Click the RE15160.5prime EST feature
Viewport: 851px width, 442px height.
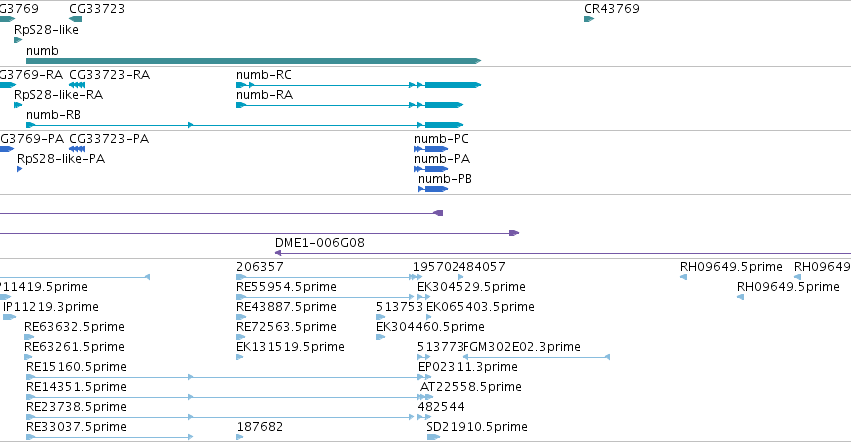click(228, 377)
